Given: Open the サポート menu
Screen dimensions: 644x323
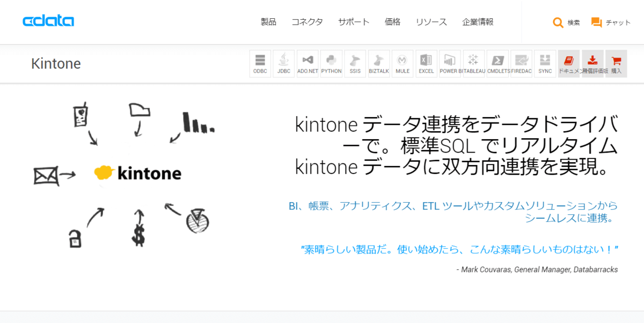Looking at the screenshot, I should click(354, 22).
